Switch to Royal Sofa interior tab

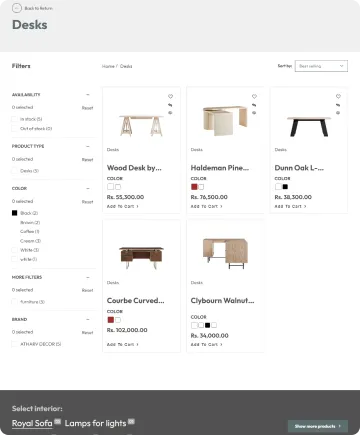pyautogui.click(x=32, y=423)
